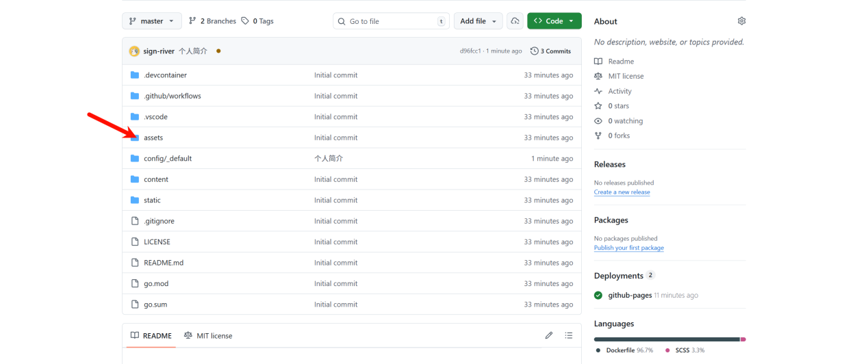
Task: Open the 0 Tags link
Action: click(257, 21)
